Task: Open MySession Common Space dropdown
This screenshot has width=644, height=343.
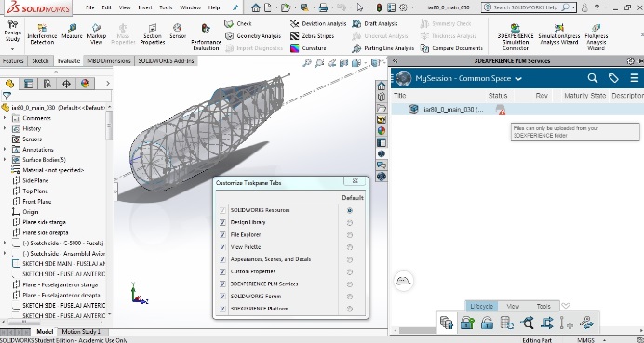Action: coord(518,78)
